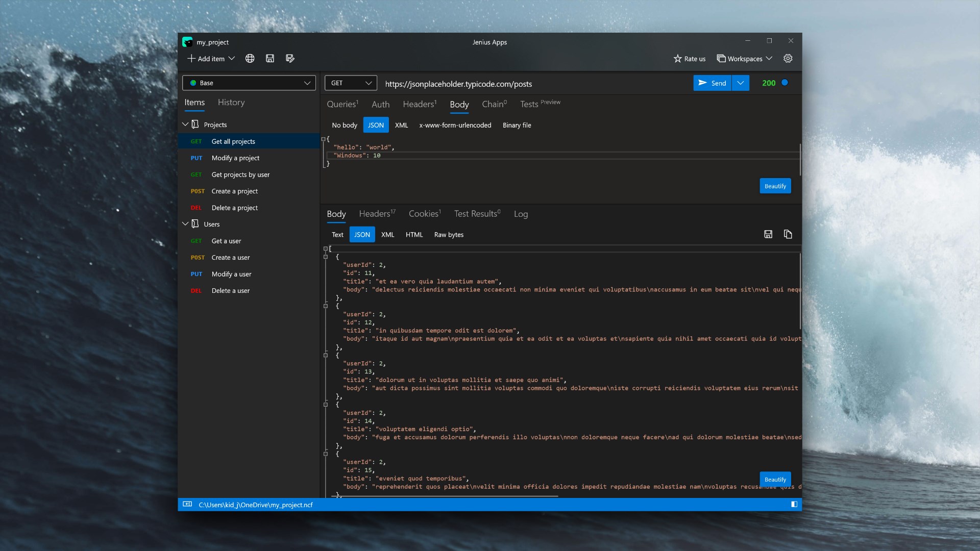Collapse the Projects folder
Screen dimensions: 980x551
coord(185,124)
